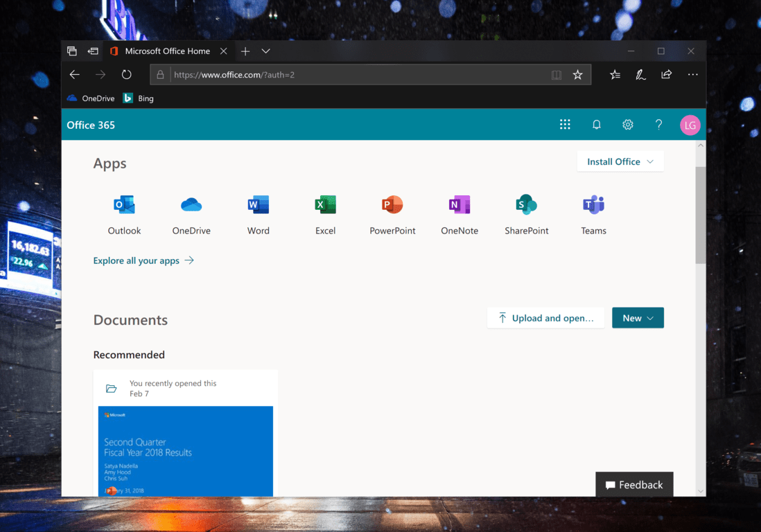The height and width of the screenshot is (532, 761).
Task: Enable reading view in the address bar
Action: [556, 74]
